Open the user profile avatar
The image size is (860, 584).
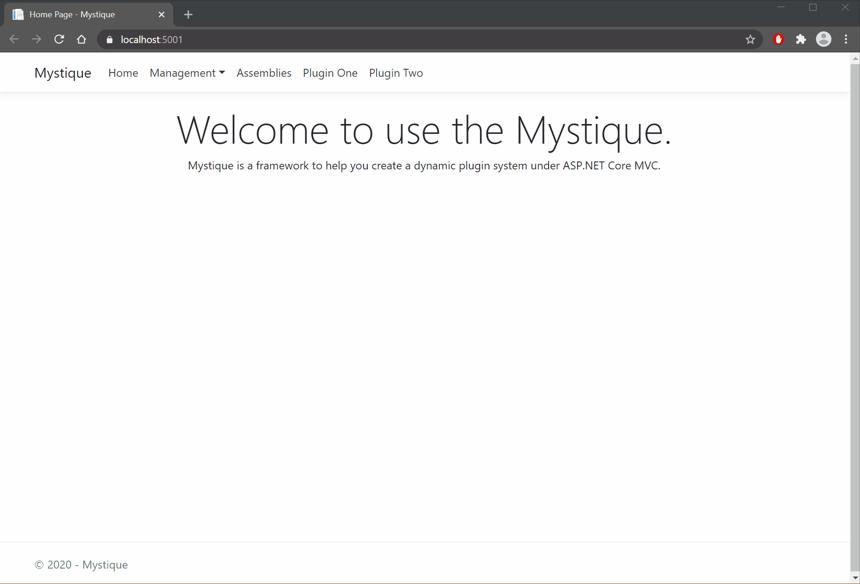pos(824,39)
